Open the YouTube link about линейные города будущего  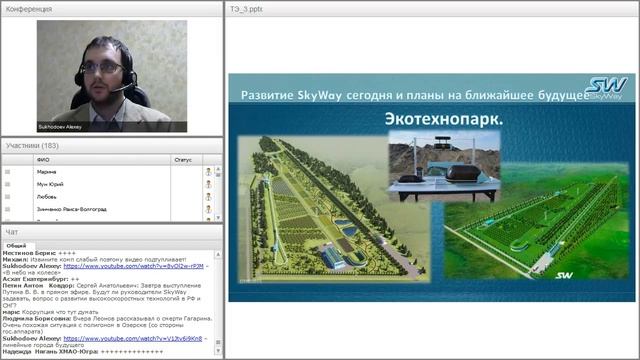pyautogui.click(x=133, y=338)
